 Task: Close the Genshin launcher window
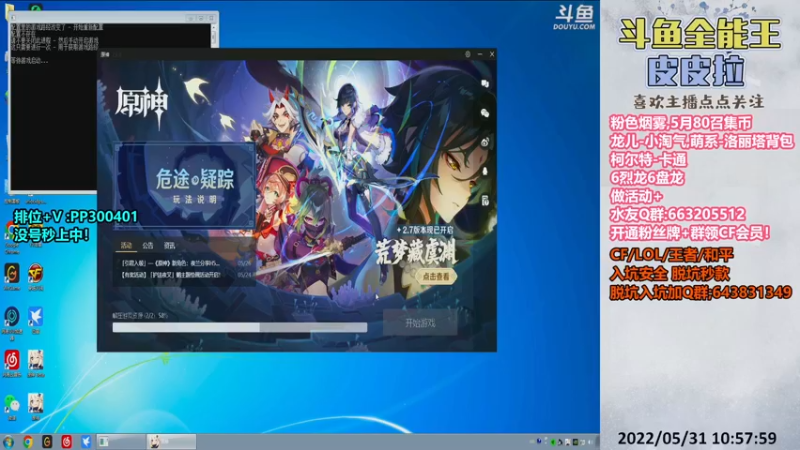(492, 54)
